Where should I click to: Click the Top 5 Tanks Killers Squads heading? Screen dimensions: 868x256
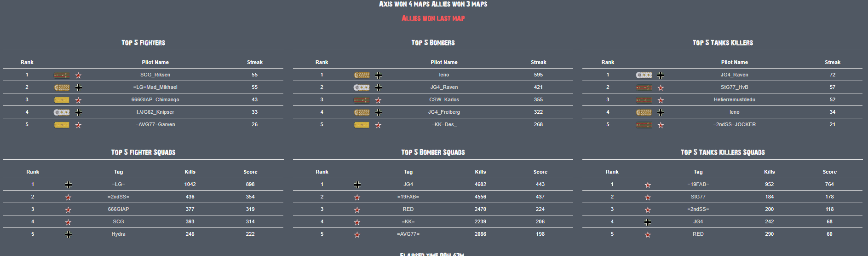[x=722, y=152]
